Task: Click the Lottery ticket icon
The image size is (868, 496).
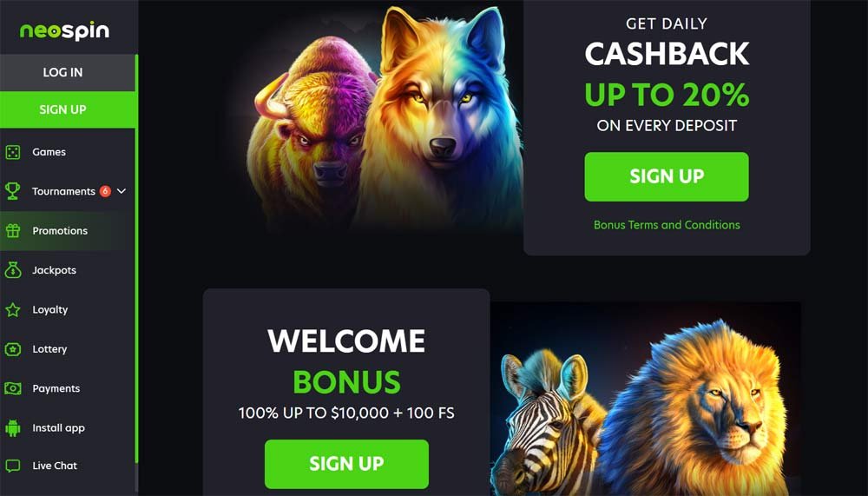Action: point(13,349)
